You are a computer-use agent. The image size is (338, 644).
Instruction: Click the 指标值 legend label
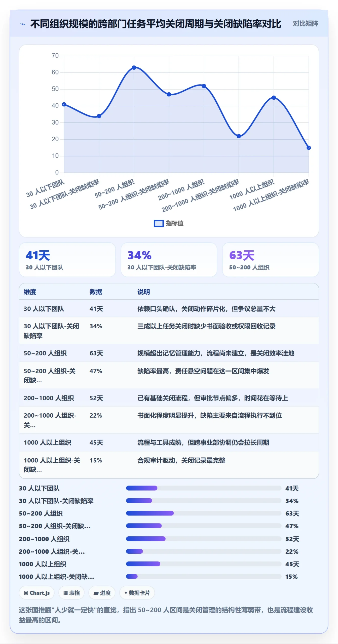pos(175,223)
